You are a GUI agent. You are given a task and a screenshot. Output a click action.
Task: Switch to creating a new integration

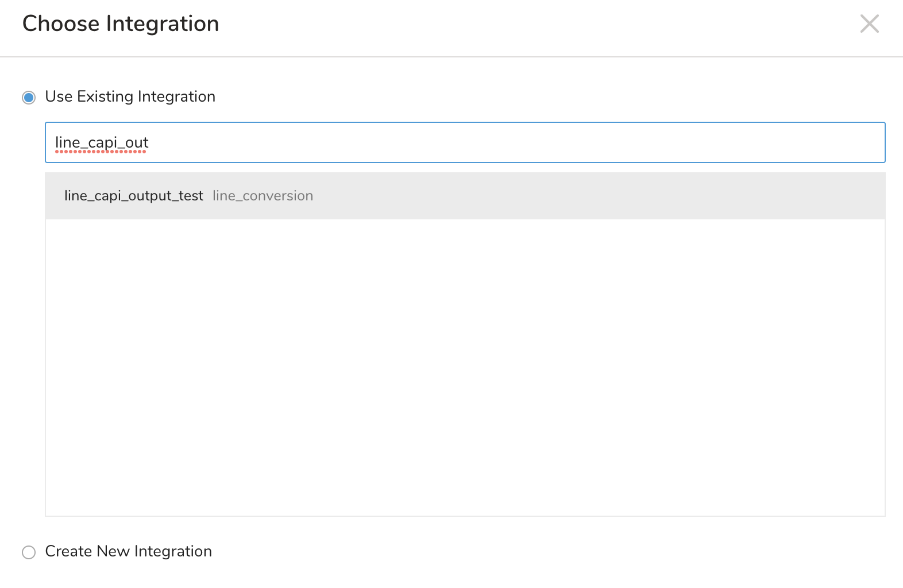[29, 552]
